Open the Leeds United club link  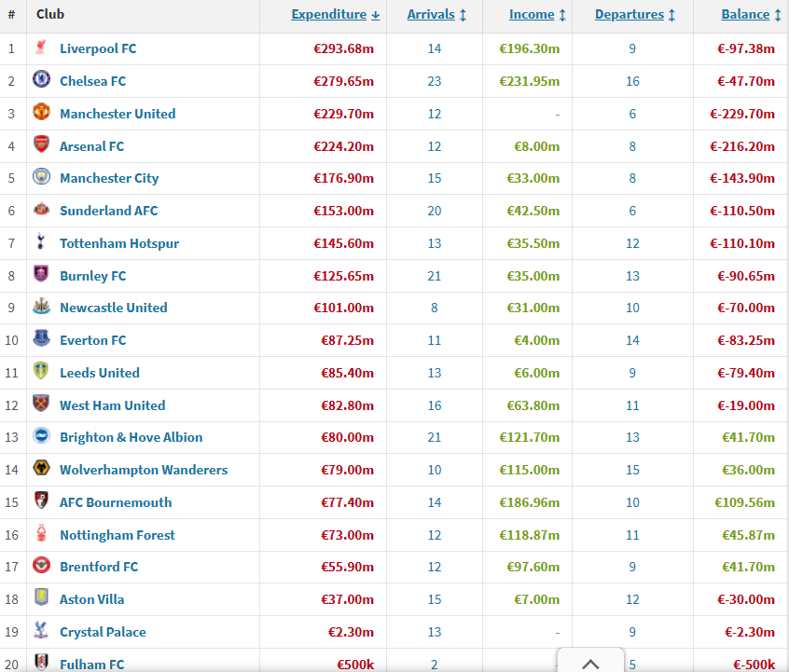pyautogui.click(x=100, y=373)
